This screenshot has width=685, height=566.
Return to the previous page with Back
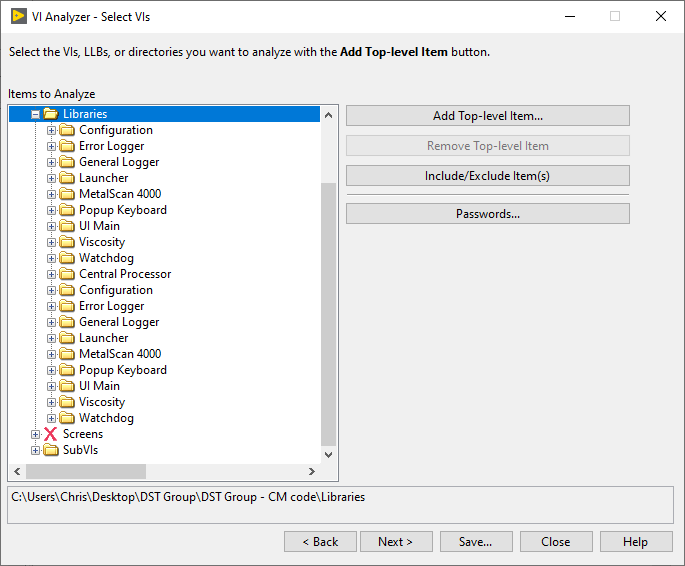(320, 542)
